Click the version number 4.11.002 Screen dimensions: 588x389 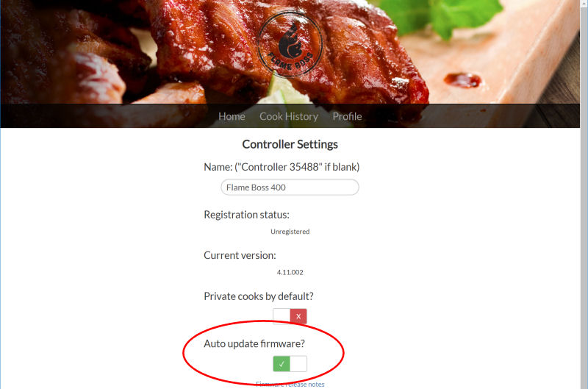[290, 272]
